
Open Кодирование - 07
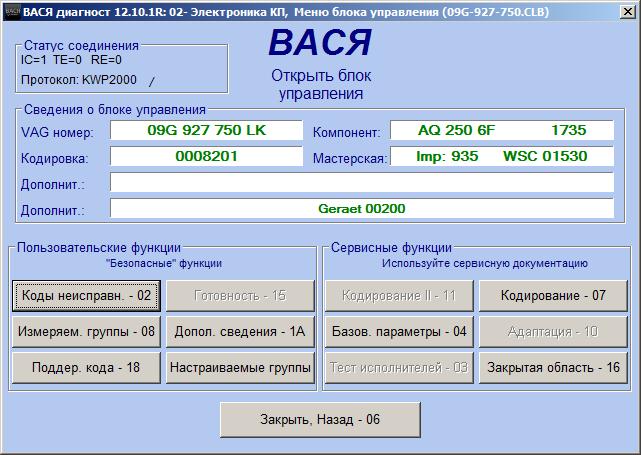(553, 296)
